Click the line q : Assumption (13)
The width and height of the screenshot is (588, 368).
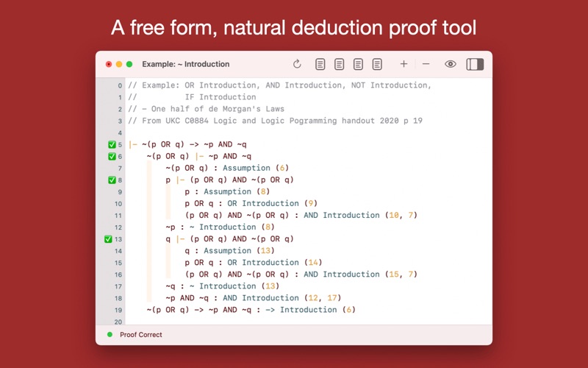pyautogui.click(x=229, y=251)
